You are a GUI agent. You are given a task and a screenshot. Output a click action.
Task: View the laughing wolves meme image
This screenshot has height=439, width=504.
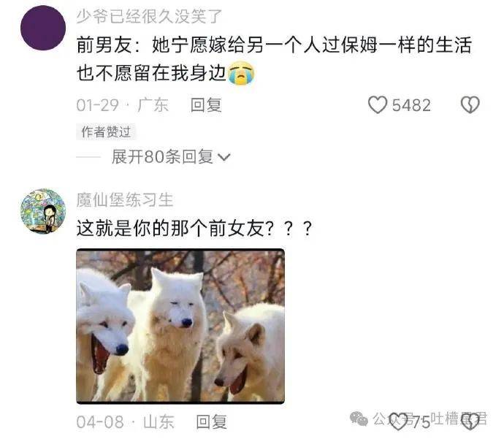pos(180,327)
